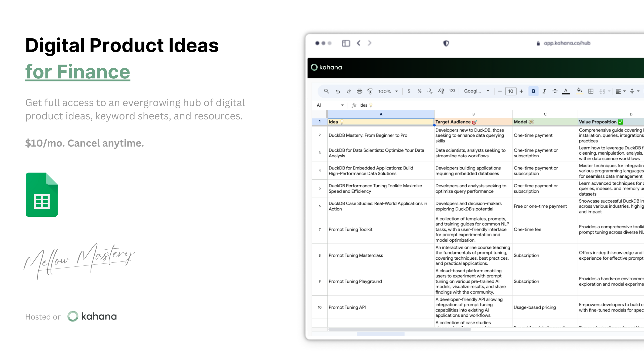
Task: Select cell Prompt Tuning Masterclass
Action: coord(381,255)
